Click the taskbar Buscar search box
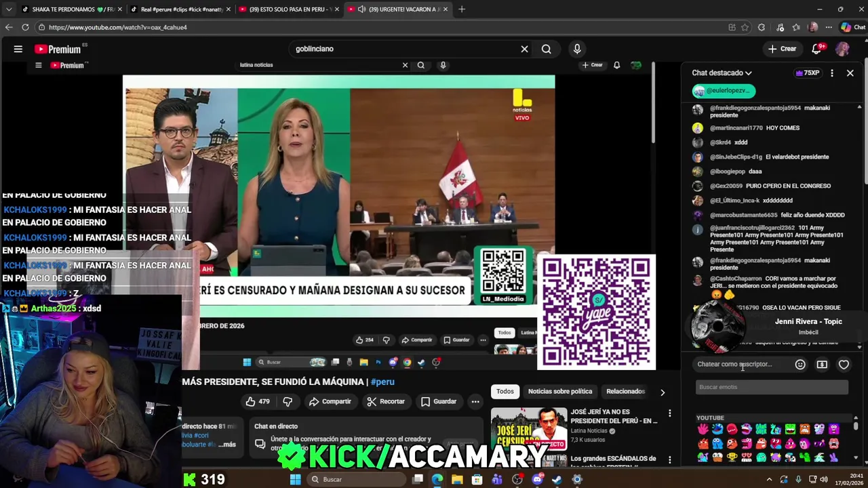The image size is (868, 488). [x=355, y=479]
